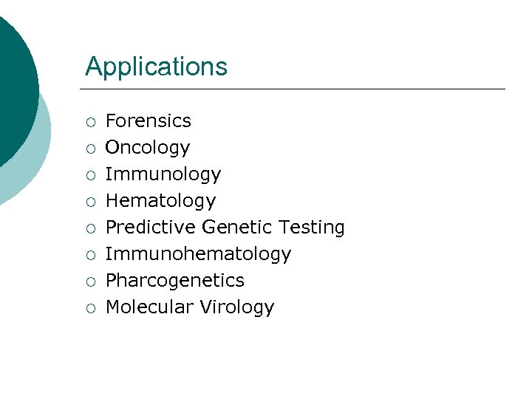Click the bullet circle beside Immunology
The width and height of the screenshot is (532, 399).
coord(90,174)
